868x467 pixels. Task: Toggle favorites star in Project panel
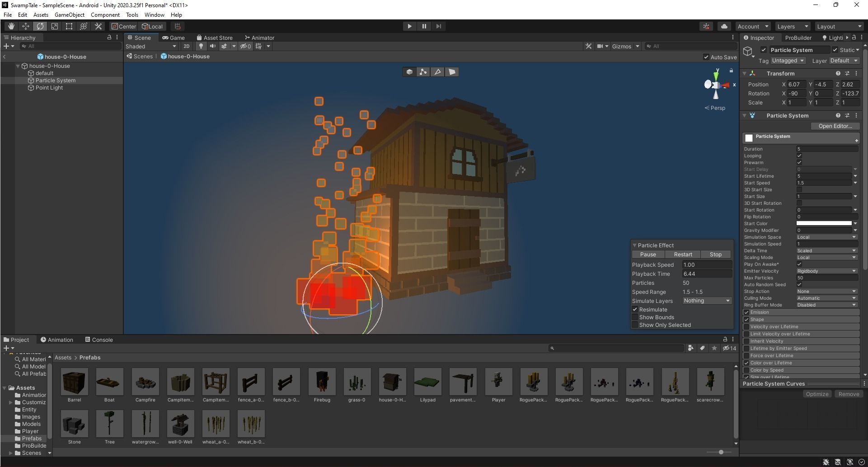[x=714, y=348]
